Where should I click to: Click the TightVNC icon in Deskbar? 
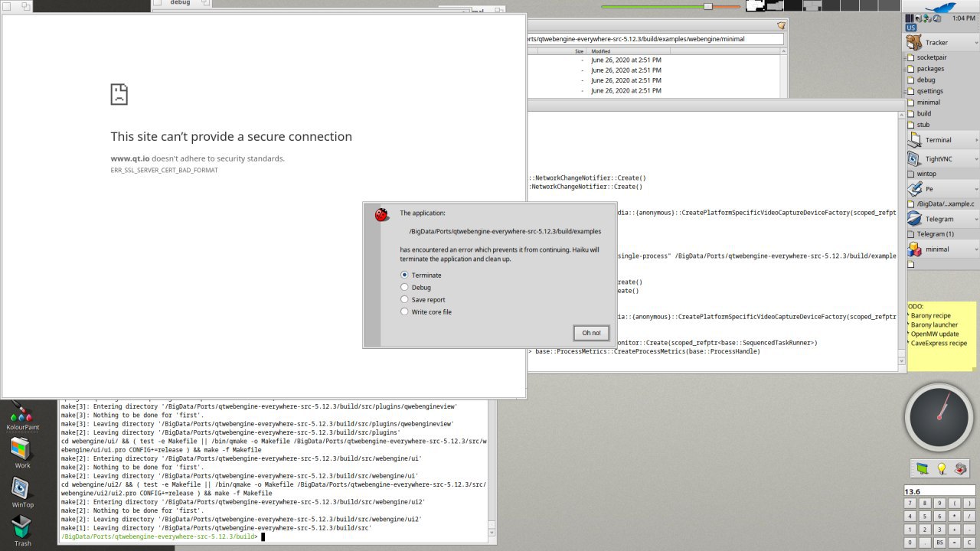(914, 159)
